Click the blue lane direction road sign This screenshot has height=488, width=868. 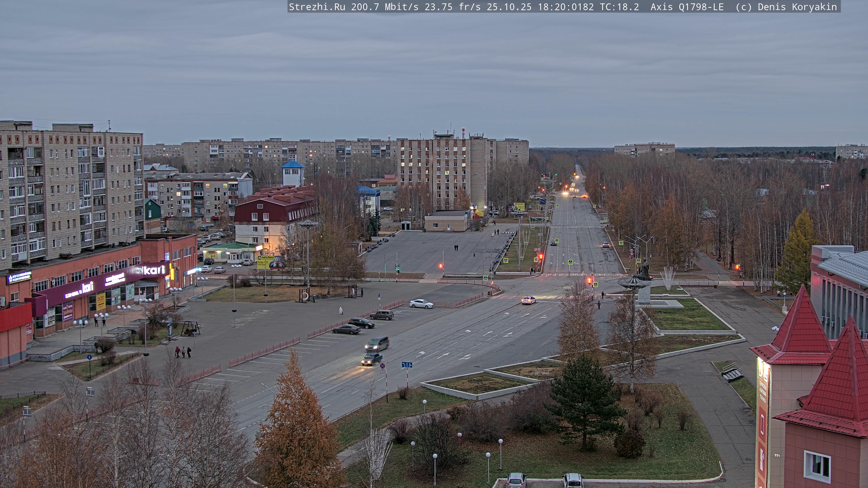coord(407,365)
